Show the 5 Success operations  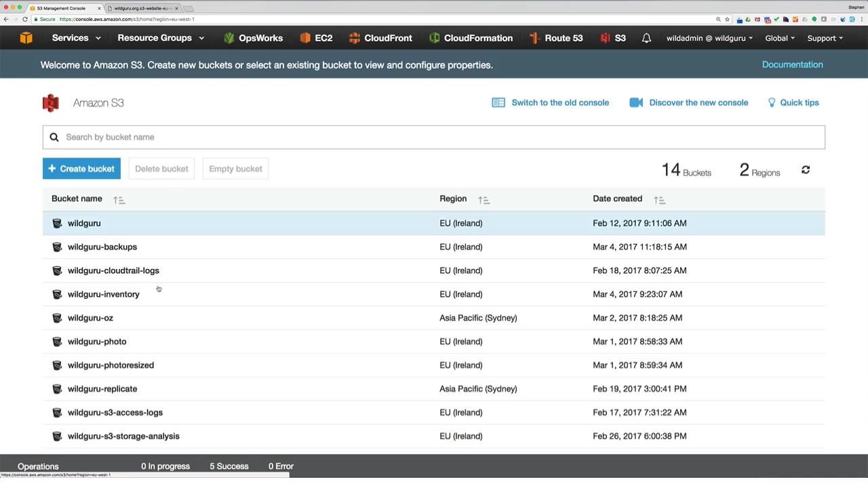[x=229, y=466]
